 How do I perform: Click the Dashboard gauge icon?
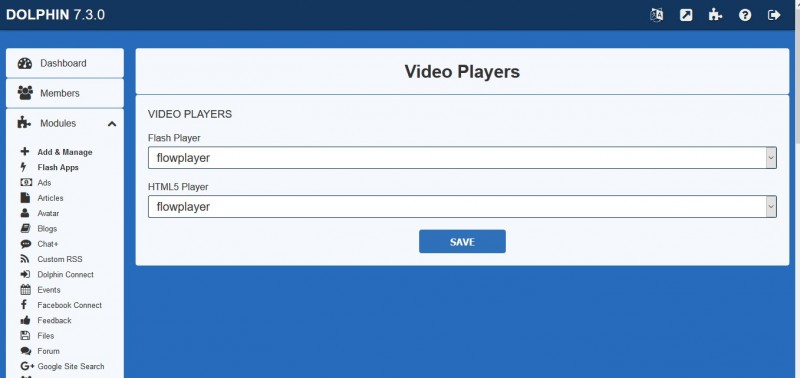point(24,63)
